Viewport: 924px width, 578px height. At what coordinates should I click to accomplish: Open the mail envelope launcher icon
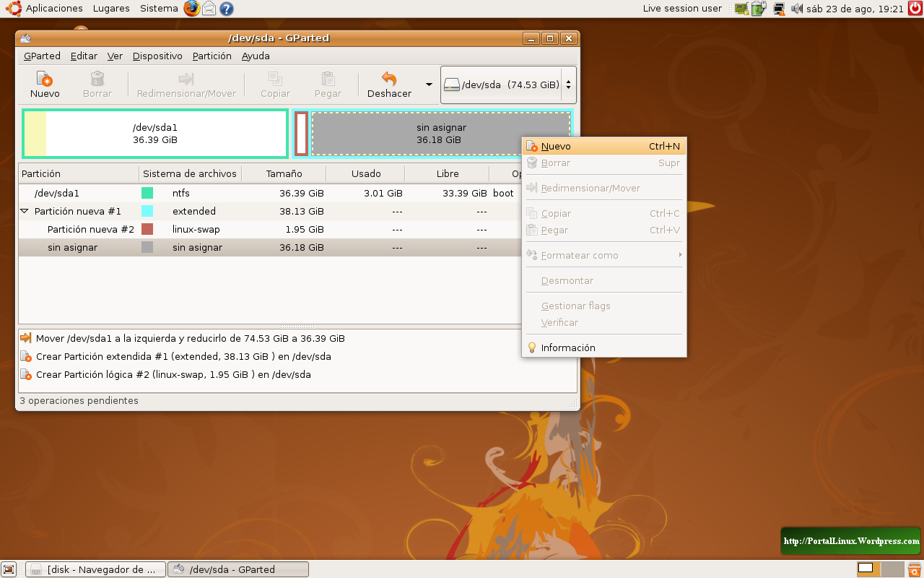click(x=209, y=9)
